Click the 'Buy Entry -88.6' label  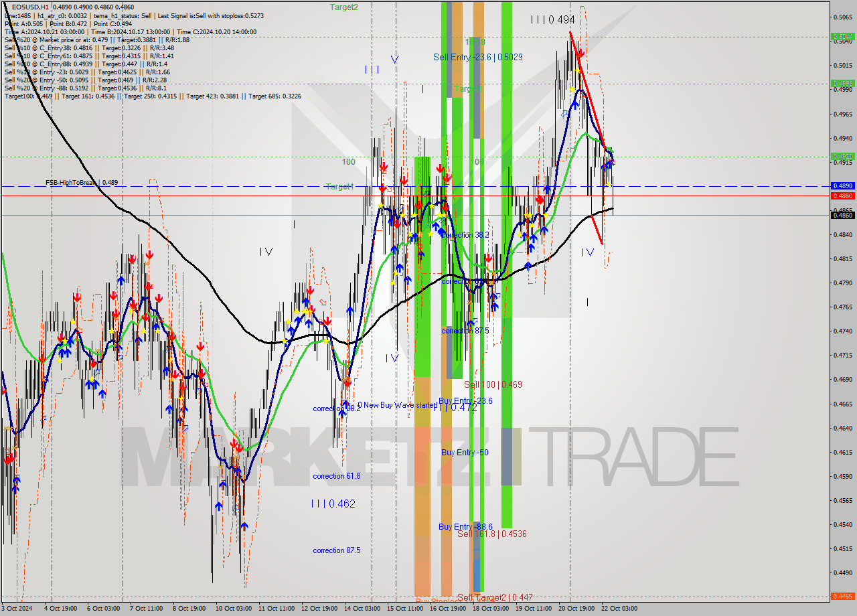[465, 526]
